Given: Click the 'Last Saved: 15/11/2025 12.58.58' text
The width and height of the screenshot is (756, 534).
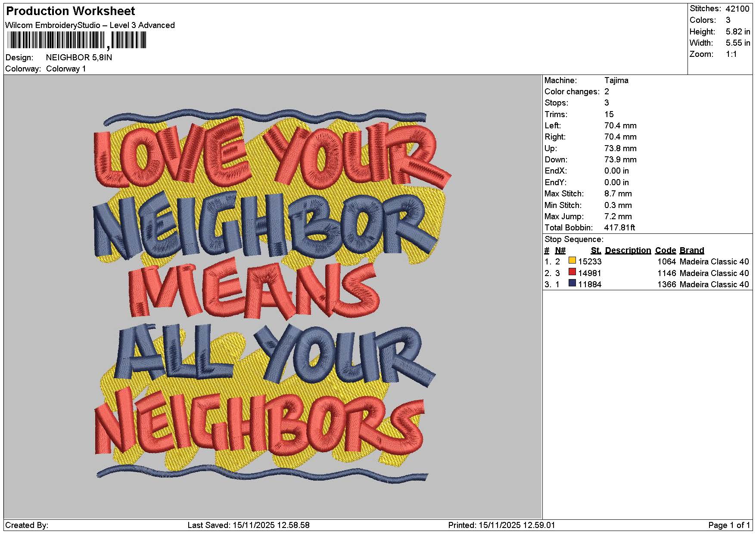Looking at the screenshot, I should (x=249, y=525).
